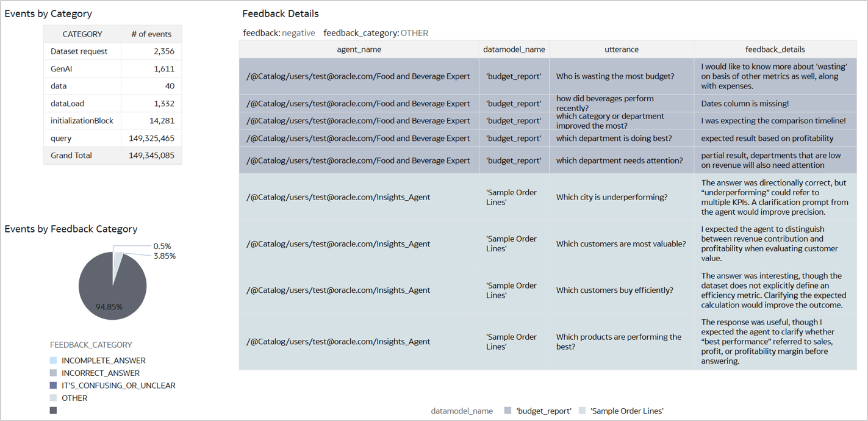
Task: Click the INCOMPLETE_ANSWER legend color swatch
Action: coord(54,361)
